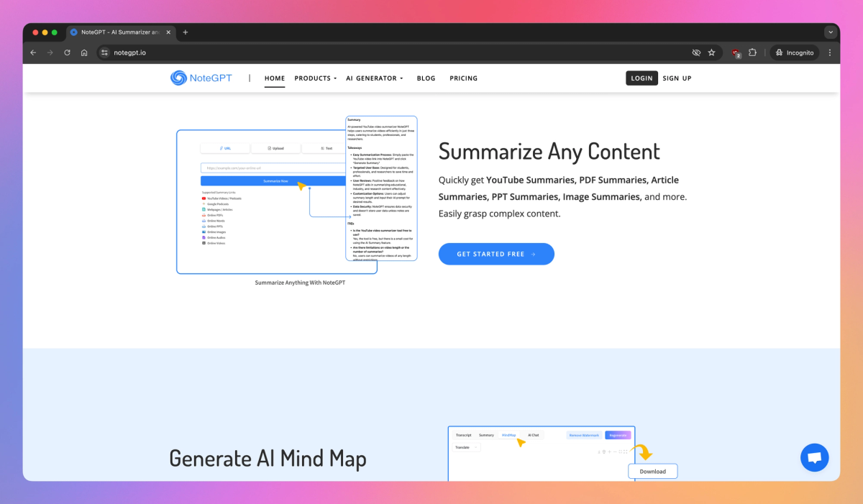Screen dimensions: 863x504
Task: Open the red extension icon with badge 2
Action: coord(736,52)
